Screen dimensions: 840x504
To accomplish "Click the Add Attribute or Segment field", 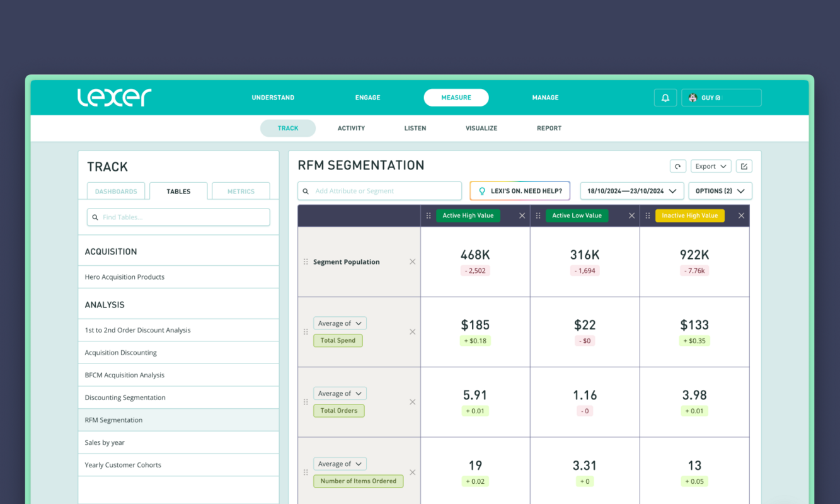I will click(379, 190).
